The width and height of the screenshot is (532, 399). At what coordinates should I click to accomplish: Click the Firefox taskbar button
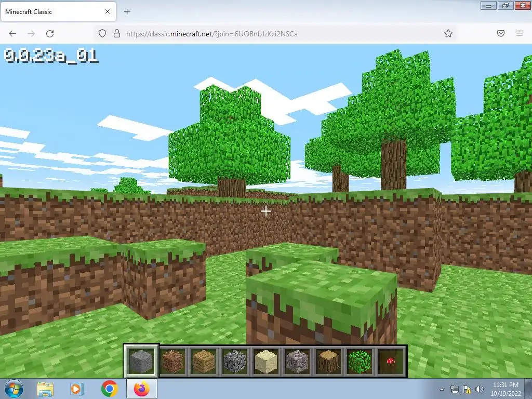[x=141, y=389]
